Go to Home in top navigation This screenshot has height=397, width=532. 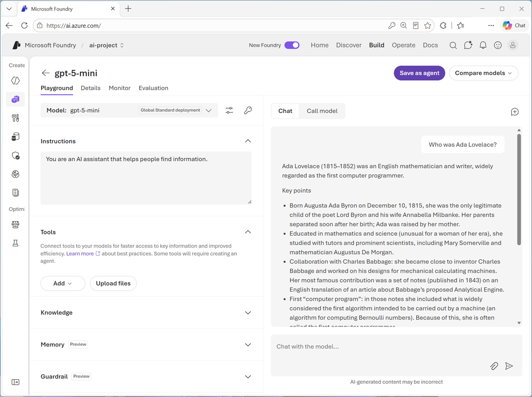click(x=320, y=45)
